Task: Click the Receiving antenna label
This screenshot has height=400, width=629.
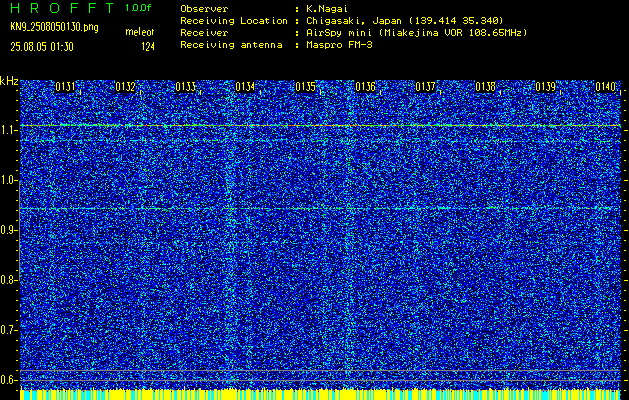Action: pyautogui.click(x=231, y=45)
